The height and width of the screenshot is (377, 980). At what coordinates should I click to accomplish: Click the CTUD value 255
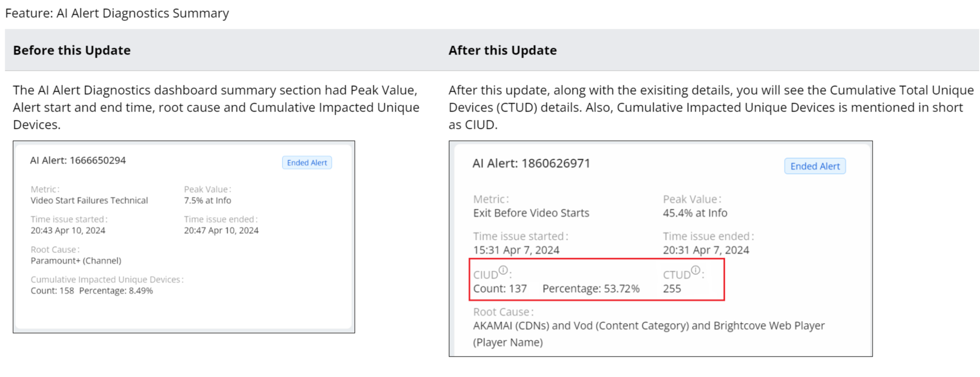point(672,289)
